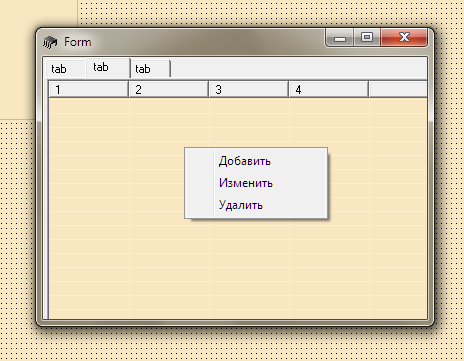Close the Form window
464x361 pixels.
pyautogui.click(x=404, y=38)
